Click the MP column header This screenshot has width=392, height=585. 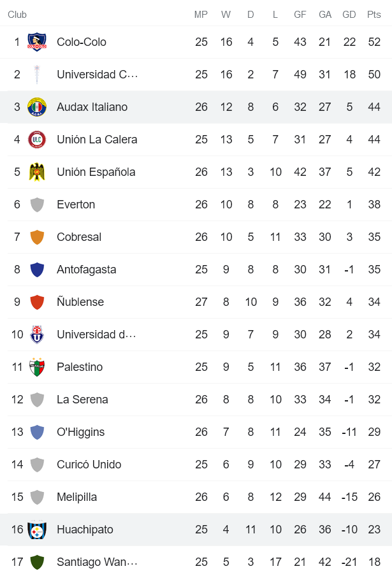(201, 13)
